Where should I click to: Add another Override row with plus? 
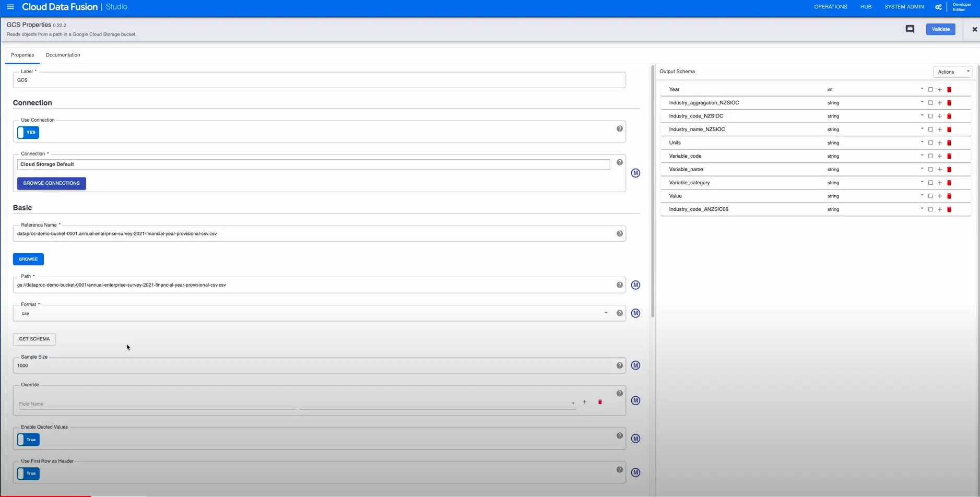(x=584, y=402)
